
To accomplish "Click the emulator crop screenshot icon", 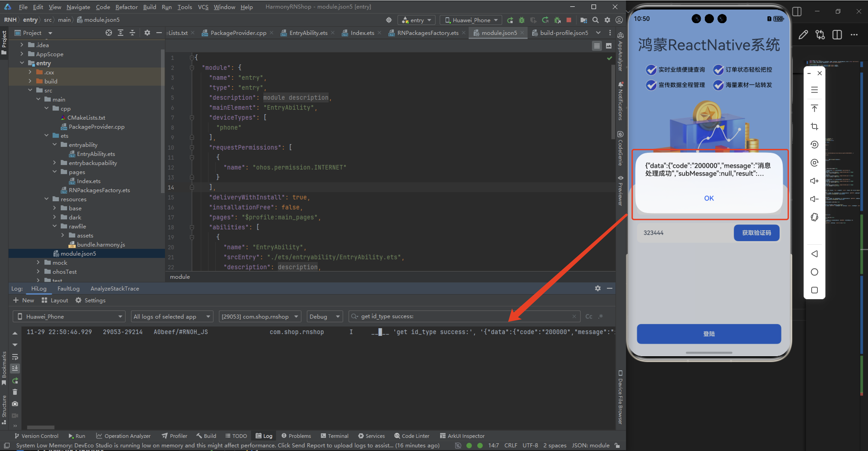I will 814,126.
